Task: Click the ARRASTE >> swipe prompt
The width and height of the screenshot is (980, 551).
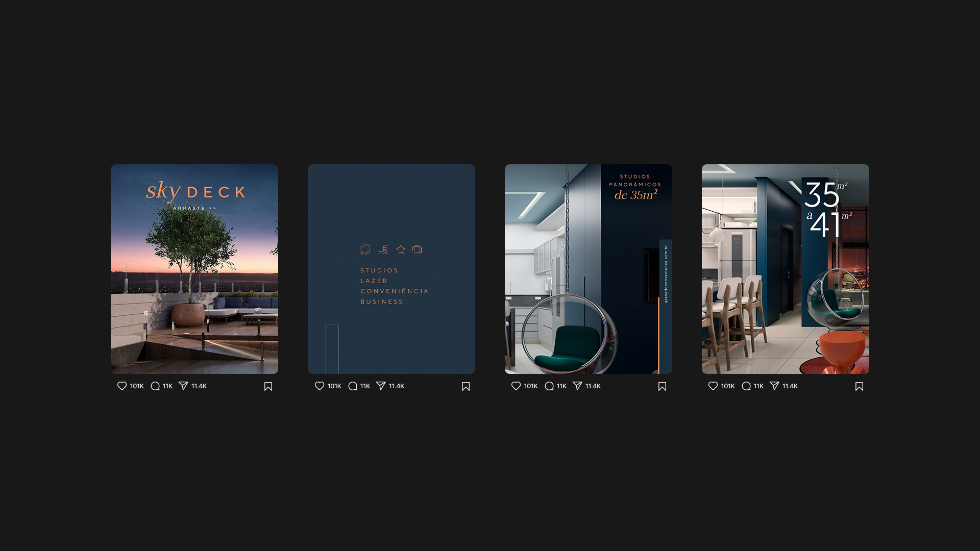Action: [194, 208]
